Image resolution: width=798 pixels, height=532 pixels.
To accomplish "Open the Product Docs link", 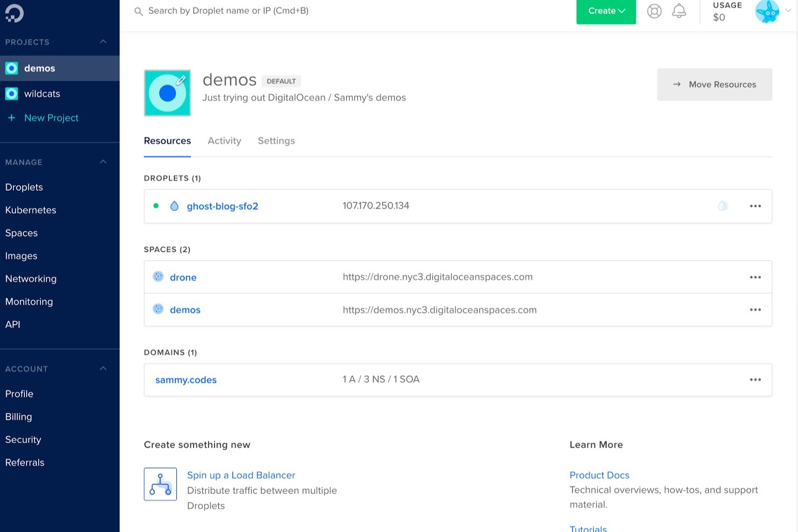I will [599, 475].
